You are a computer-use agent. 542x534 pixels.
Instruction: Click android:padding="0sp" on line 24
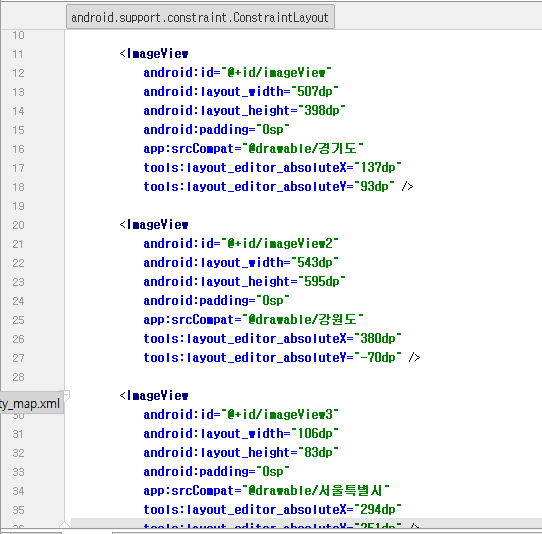coord(216,301)
